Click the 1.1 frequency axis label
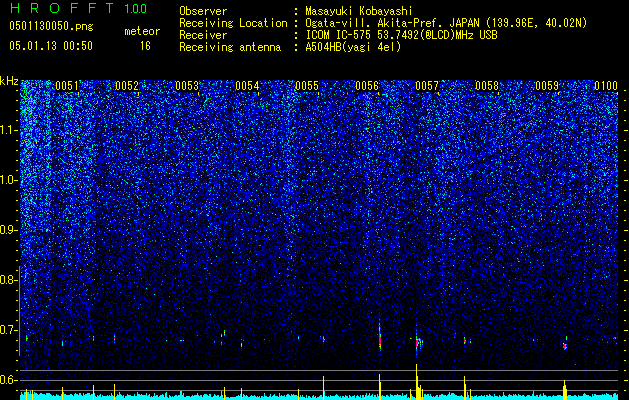The height and width of the screenshot is (400, 629). pyautogui.click(x=9, y=130)
